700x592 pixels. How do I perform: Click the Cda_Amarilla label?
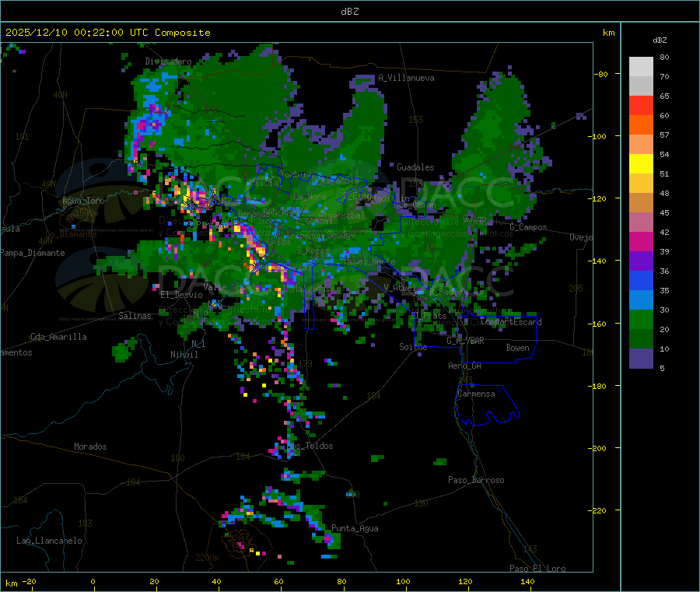point(58,337)
